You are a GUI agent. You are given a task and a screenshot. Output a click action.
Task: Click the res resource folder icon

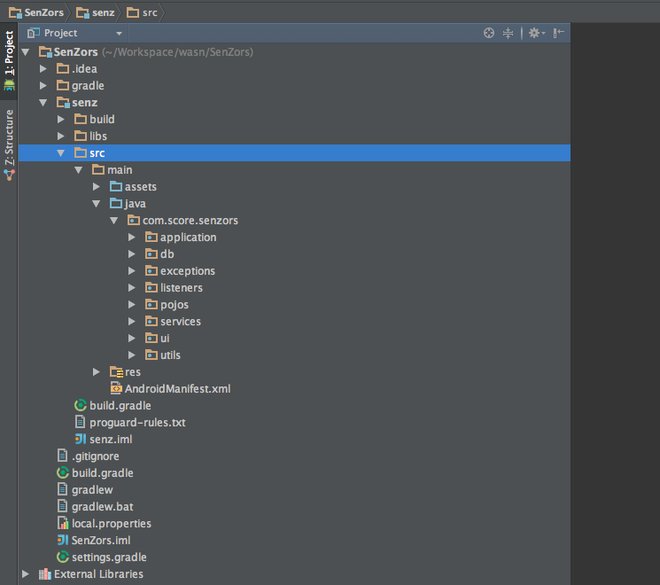[116, 372]
